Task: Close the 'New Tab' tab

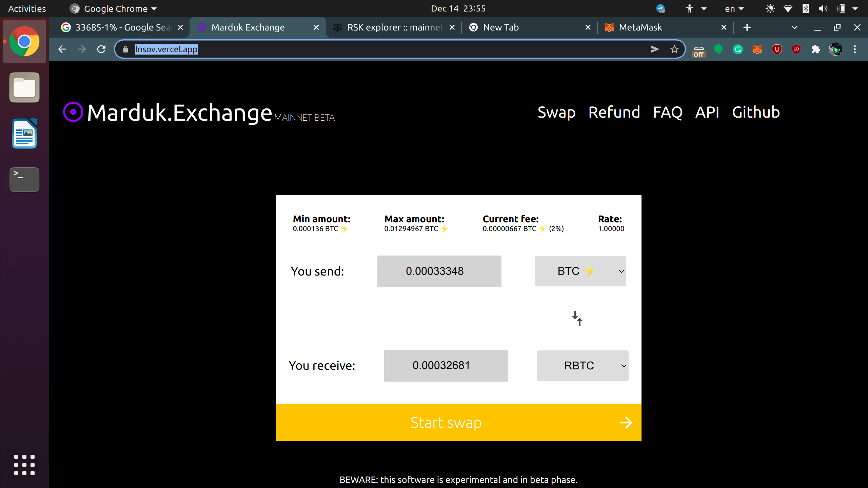Action: click(588, 27)
